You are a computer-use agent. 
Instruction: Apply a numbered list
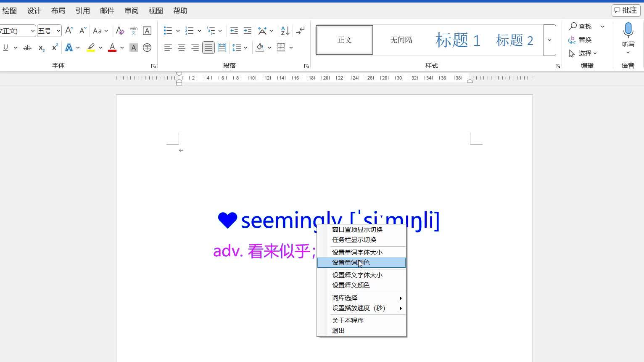click(x=189, y=30)
